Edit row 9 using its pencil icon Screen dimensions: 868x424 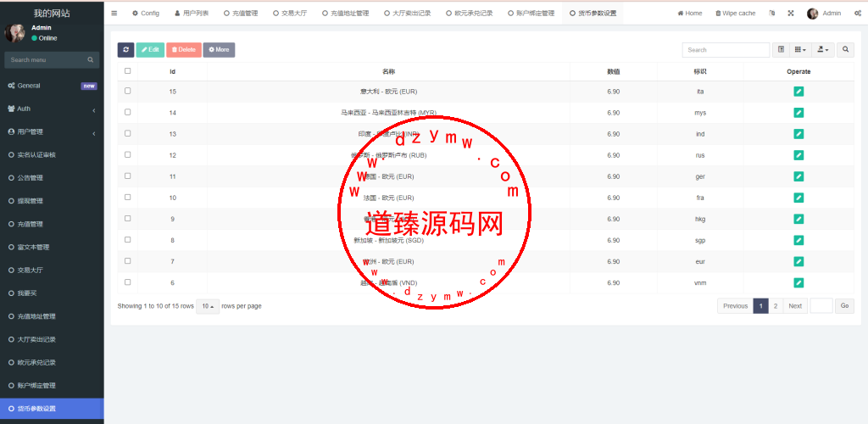pos(798,219)
